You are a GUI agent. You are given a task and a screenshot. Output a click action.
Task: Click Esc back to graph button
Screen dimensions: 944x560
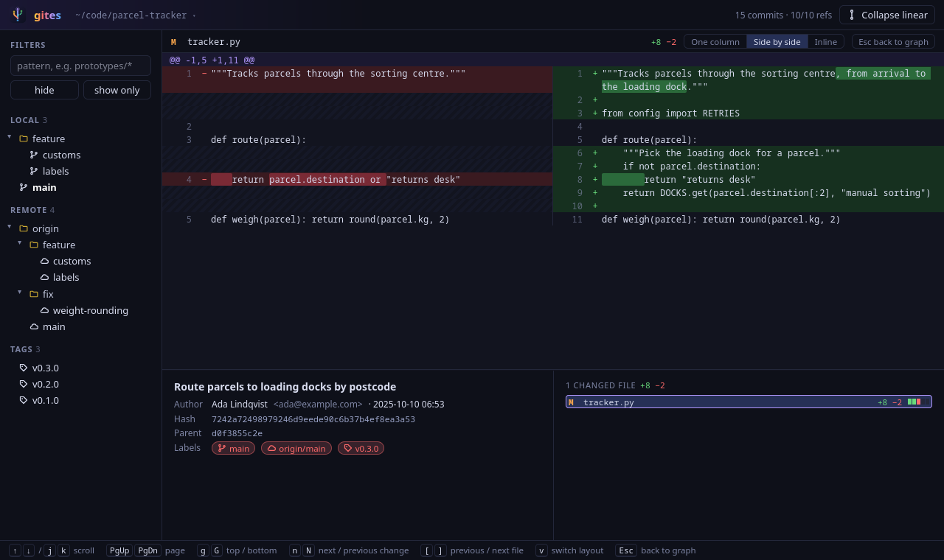(893, 41)
